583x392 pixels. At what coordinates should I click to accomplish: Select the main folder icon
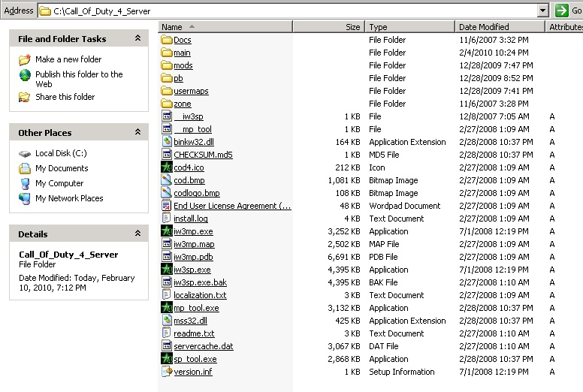167,53
